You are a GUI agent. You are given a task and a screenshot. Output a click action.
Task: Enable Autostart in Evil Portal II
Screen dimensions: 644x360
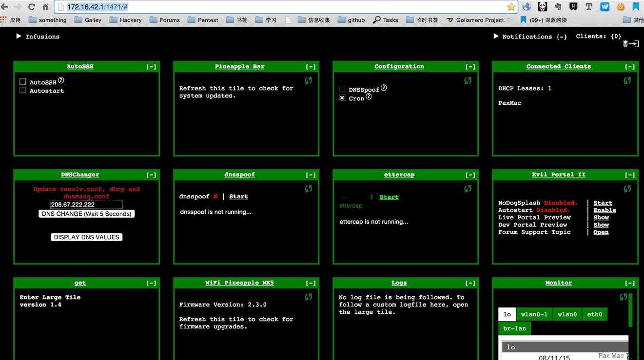click(605, 210)
